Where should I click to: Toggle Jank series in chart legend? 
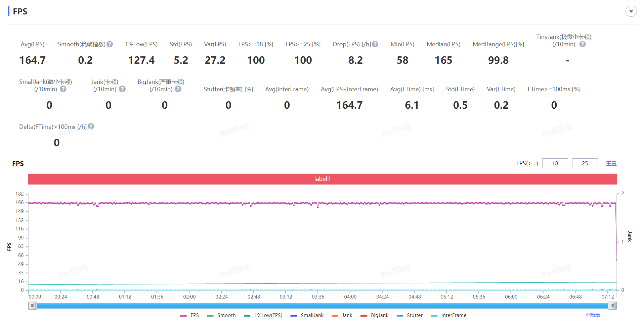tap(342, 315)
